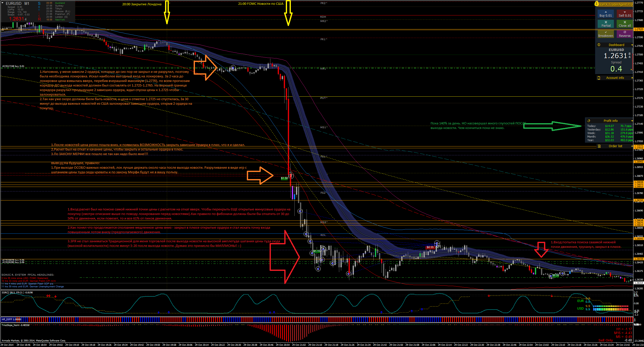The width and height of the screenshot is (644, 347).
Task: Click the green $1.15 trade profit marker
Action: point(317,251)
